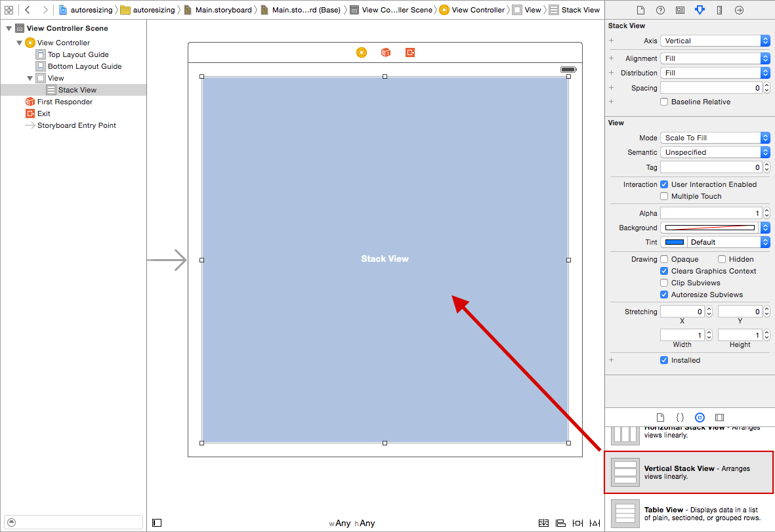Select autoresizing project in breadcrumb
775x532 pixels.
point(85,10)
